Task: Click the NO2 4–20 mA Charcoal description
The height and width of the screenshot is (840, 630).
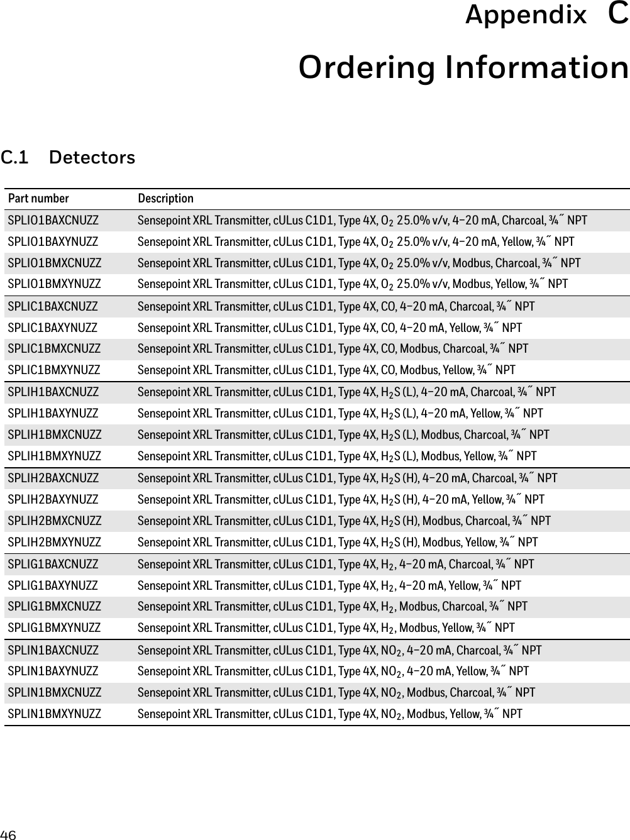Action: (340, 650)
